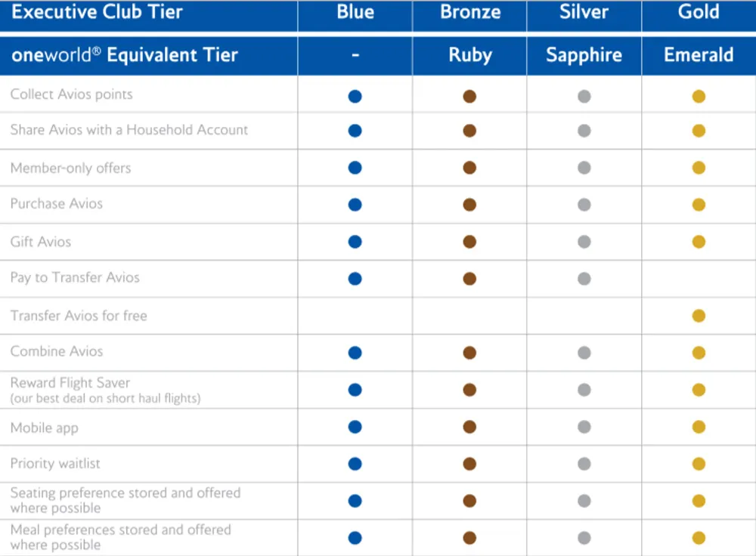
Task: Click the Bronze dot for Share Avios row
Action: tap(469, 131)
